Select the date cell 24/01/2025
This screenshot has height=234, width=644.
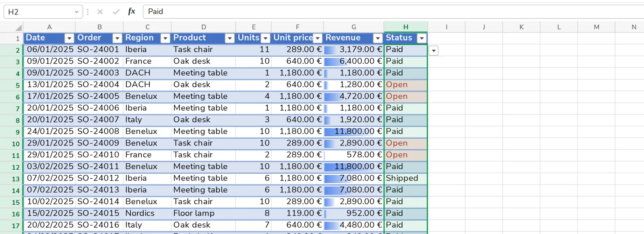pyautogui.click(x=49, y=131)
